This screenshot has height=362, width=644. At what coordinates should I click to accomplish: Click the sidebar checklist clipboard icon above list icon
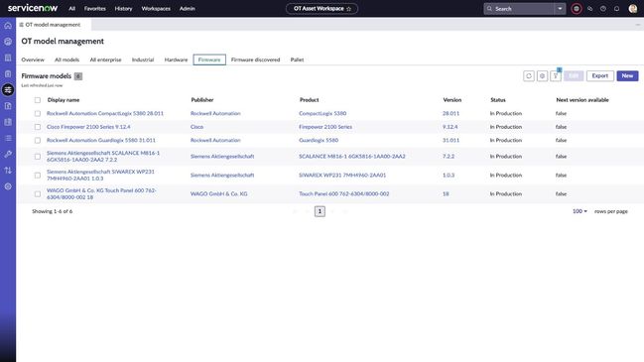8,122
